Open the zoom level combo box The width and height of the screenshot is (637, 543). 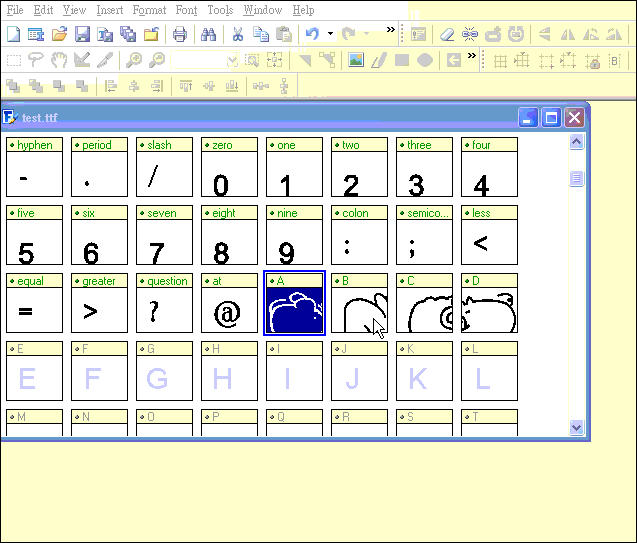(204, 61)
